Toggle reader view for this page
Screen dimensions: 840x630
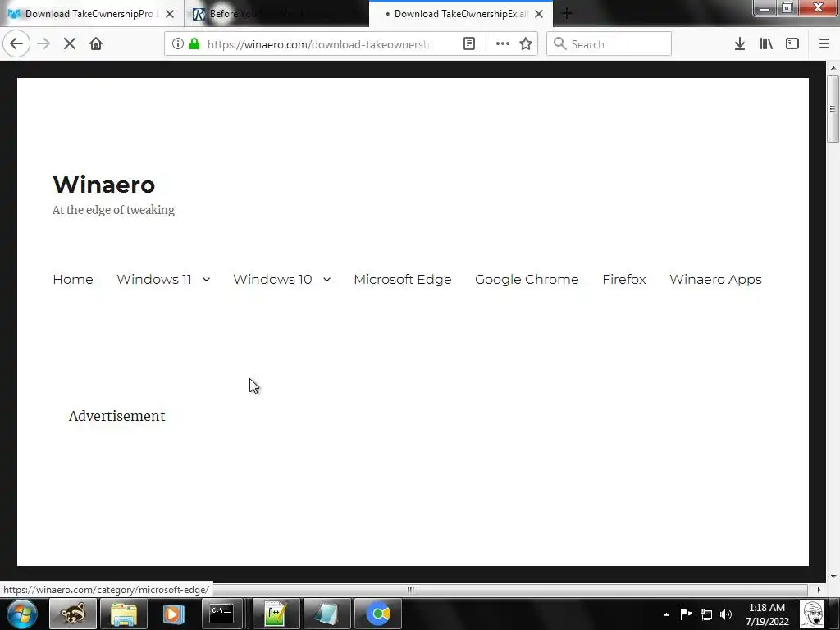coord(469,44)
